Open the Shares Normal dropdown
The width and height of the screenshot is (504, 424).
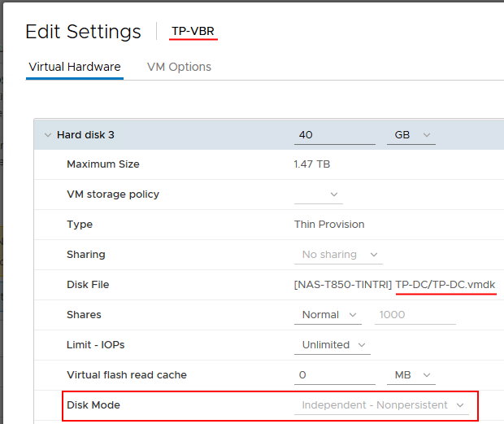[x=328, y=315]
